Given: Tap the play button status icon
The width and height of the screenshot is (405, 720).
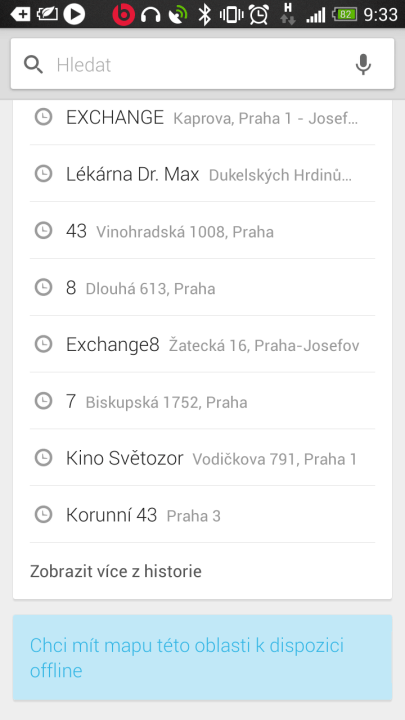Looking at the screenshot, I should (x=74, y=14).
